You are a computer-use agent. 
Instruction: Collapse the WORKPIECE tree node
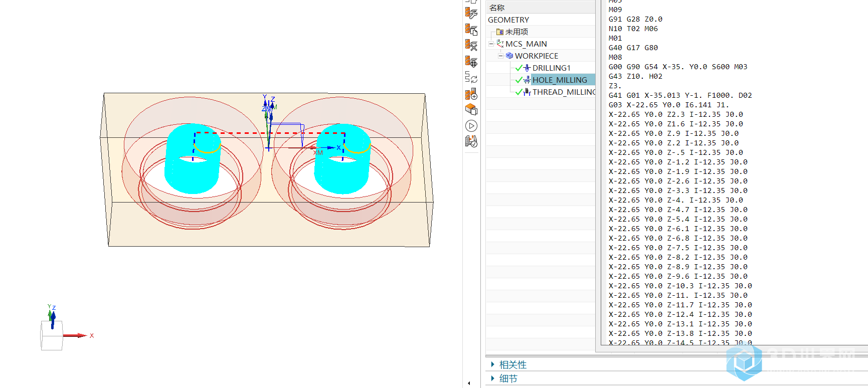[x=500, y=56]
